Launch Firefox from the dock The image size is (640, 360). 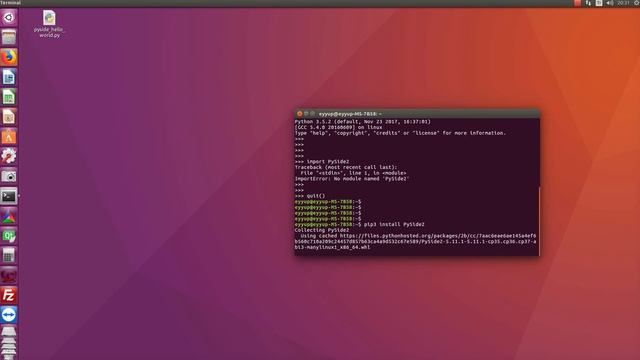(9, 57)
